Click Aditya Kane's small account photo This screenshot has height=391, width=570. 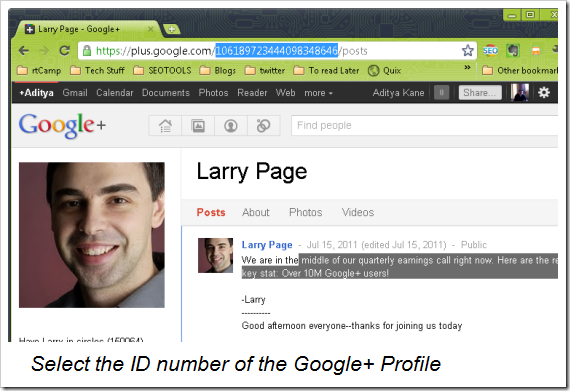coord(519,92)
